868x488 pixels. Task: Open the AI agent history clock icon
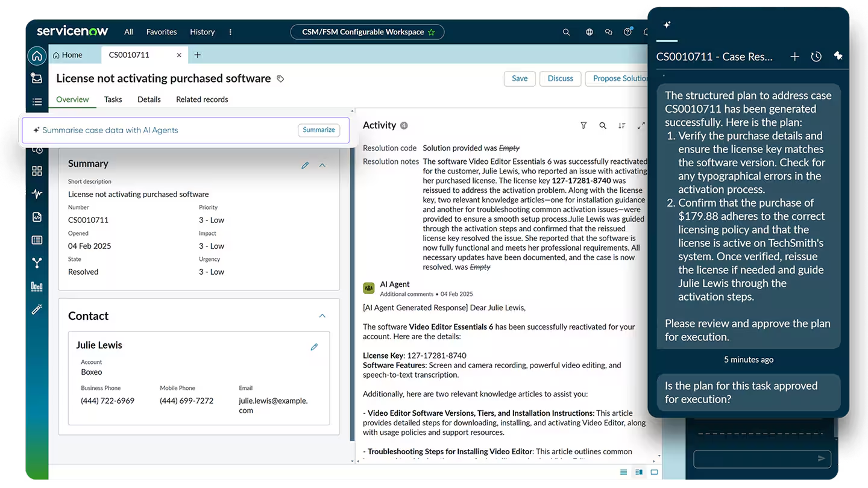tap(816, 56)
